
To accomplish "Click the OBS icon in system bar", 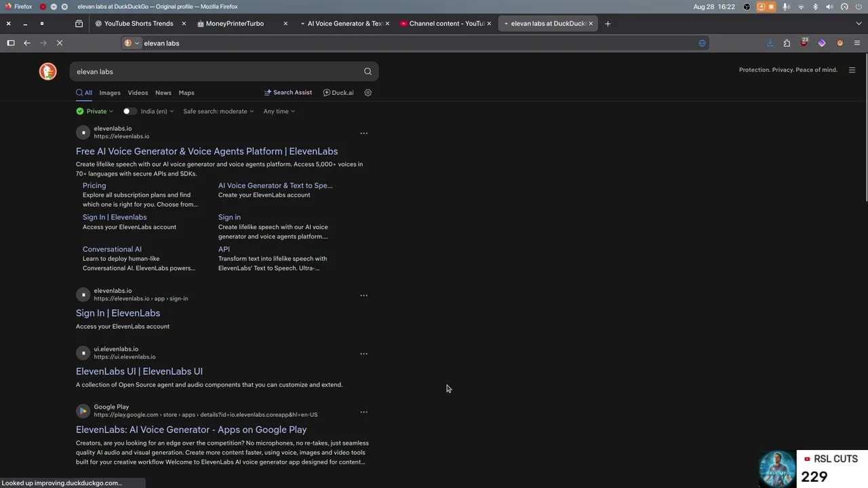I will coord(747,7).
